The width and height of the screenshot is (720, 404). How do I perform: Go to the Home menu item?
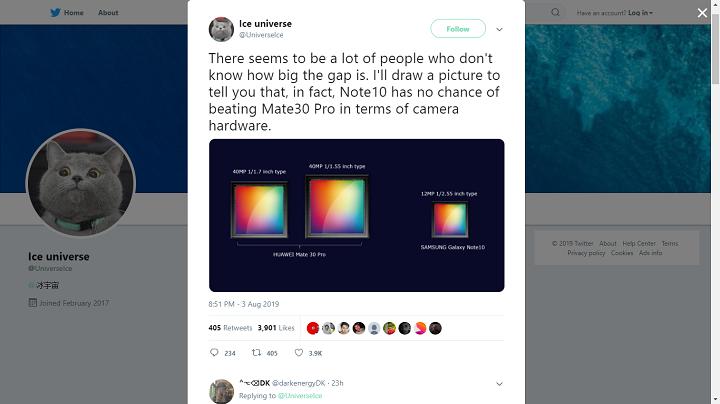pos(73,13)
